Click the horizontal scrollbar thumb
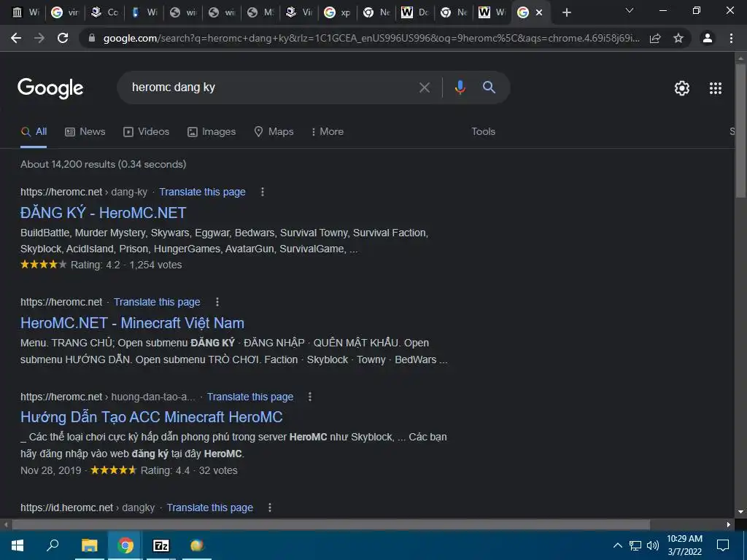 pos(330,525)
